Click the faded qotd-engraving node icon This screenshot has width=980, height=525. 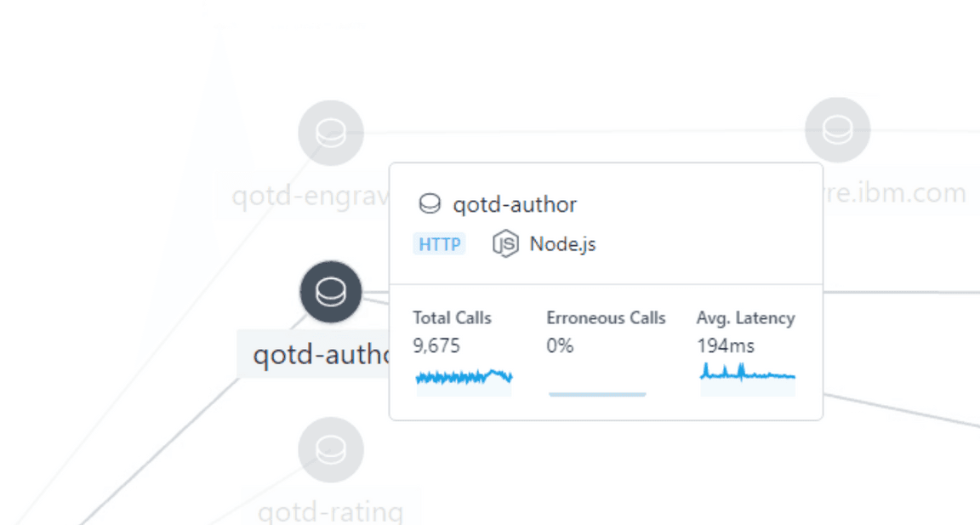pyautogui.click(x=331, y=133)
